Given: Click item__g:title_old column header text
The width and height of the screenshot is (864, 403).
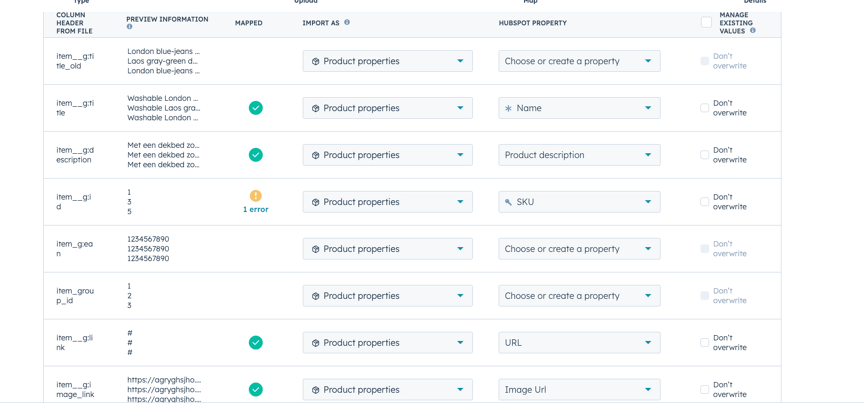Looking at the screenshot, I should (x=75, y=61).
